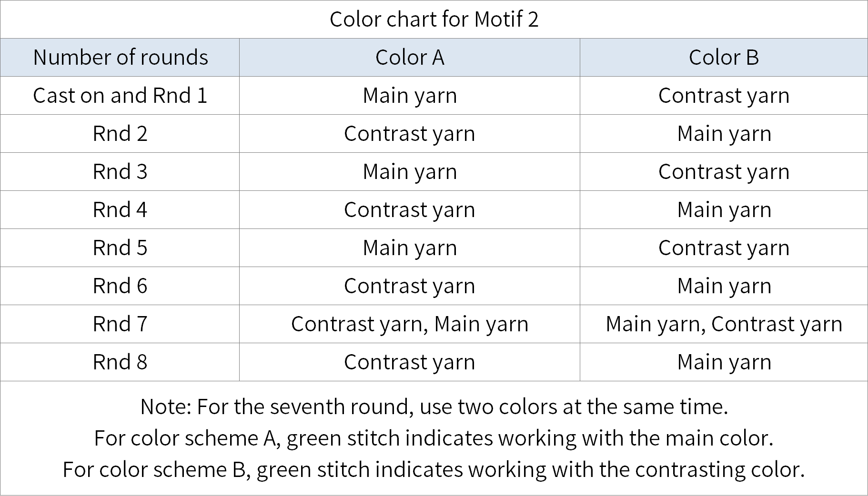Click the 'Rnd 7' row label

(x=120, y=324)
